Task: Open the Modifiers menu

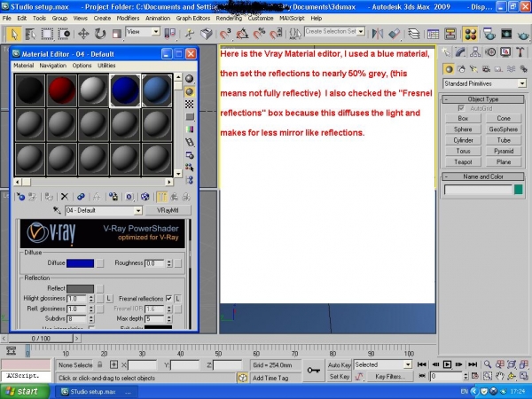Action: (x=128, y=19)
